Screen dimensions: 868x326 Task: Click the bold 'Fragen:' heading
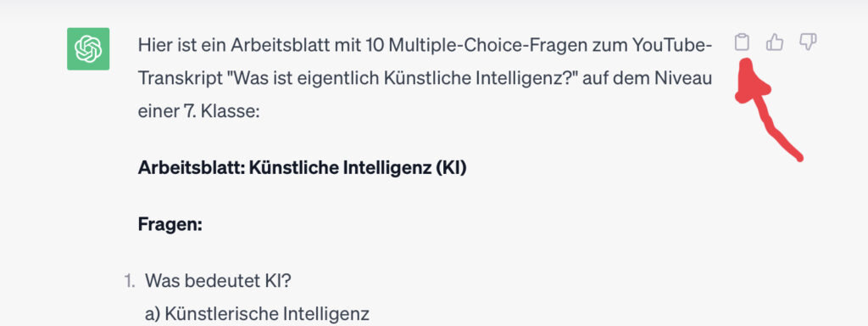coord(170,225)
